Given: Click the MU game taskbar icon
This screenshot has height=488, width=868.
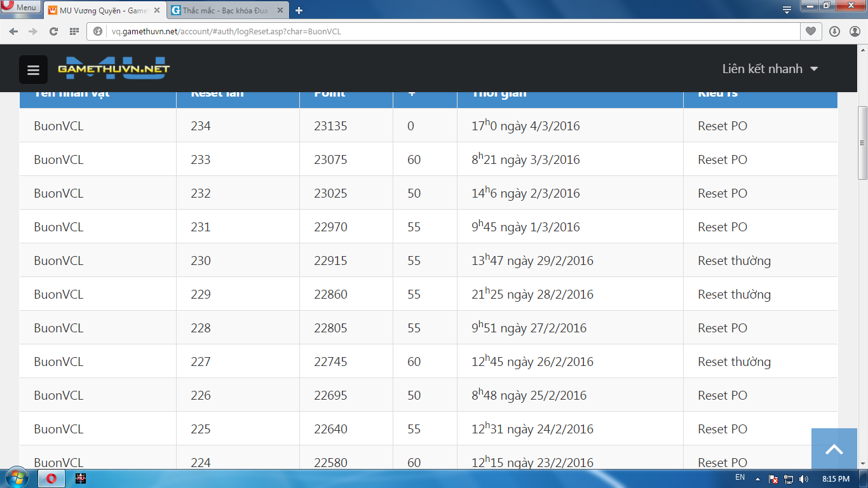Looking at the screenshot, I should point(81,478).
